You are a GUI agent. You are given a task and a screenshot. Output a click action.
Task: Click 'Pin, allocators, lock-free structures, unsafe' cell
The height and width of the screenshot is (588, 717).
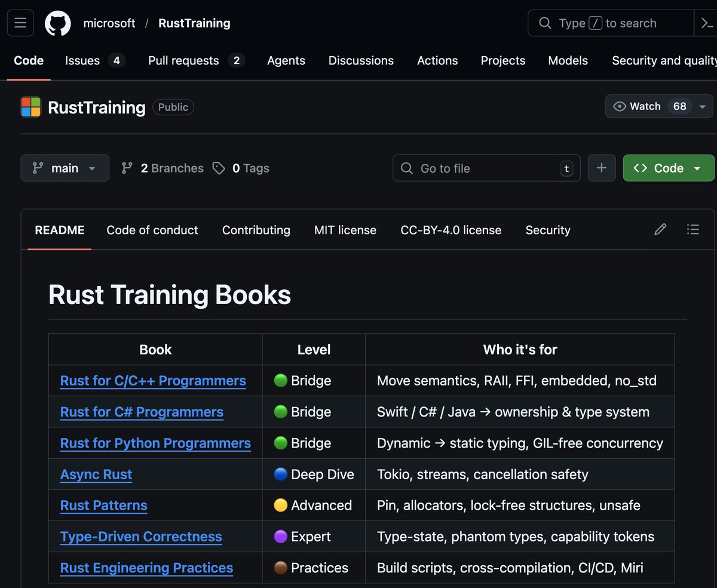click(520, 506)
